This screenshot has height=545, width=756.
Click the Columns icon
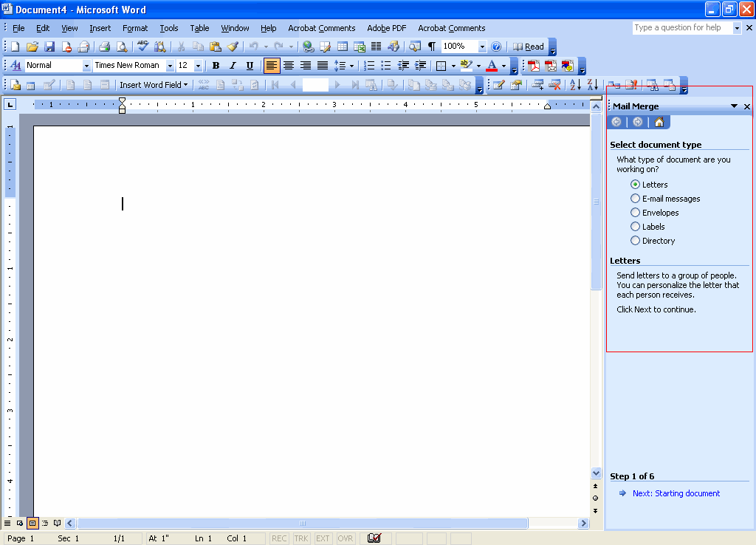tap(376, 47)
